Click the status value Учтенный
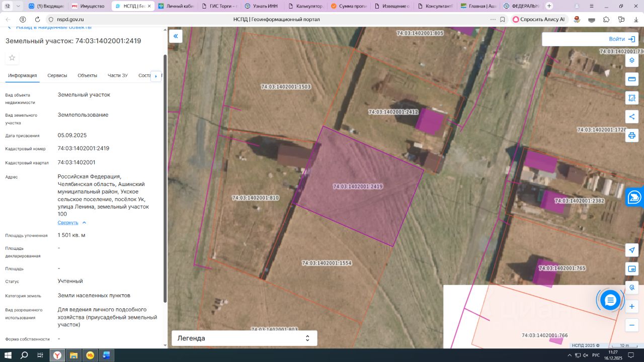644x362 pixels. point(70,282)
